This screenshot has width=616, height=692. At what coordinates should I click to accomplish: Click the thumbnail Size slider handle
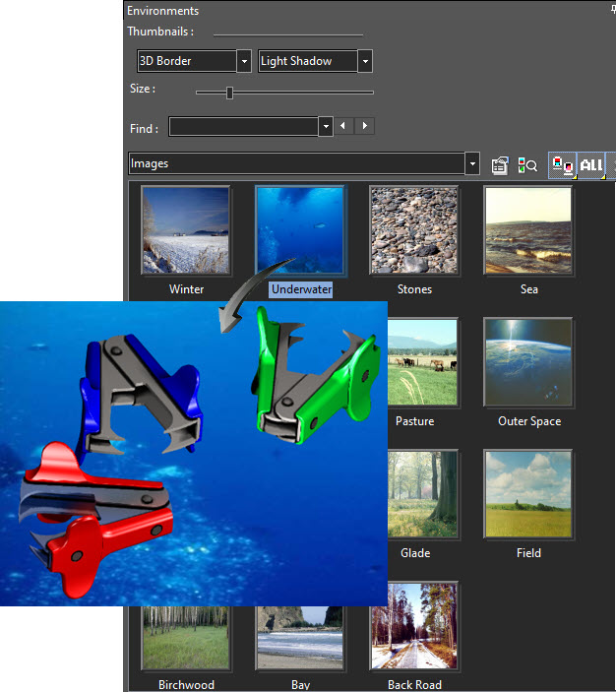[x=229, y=93]
